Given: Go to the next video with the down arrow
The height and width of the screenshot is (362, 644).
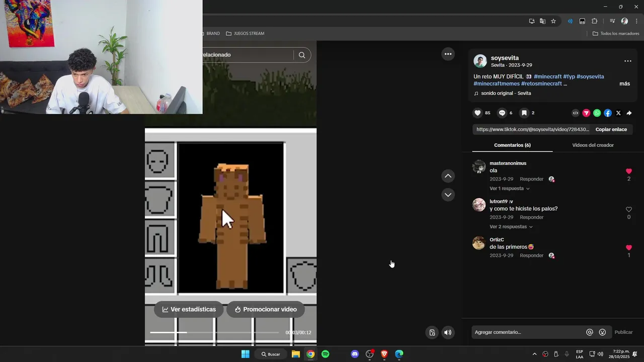Looking at the screenshot, I should (448, 195).
